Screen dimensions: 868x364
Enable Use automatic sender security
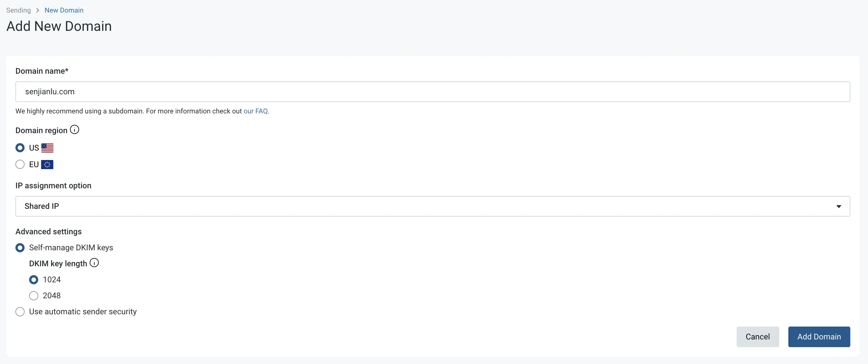click(20, 312)
